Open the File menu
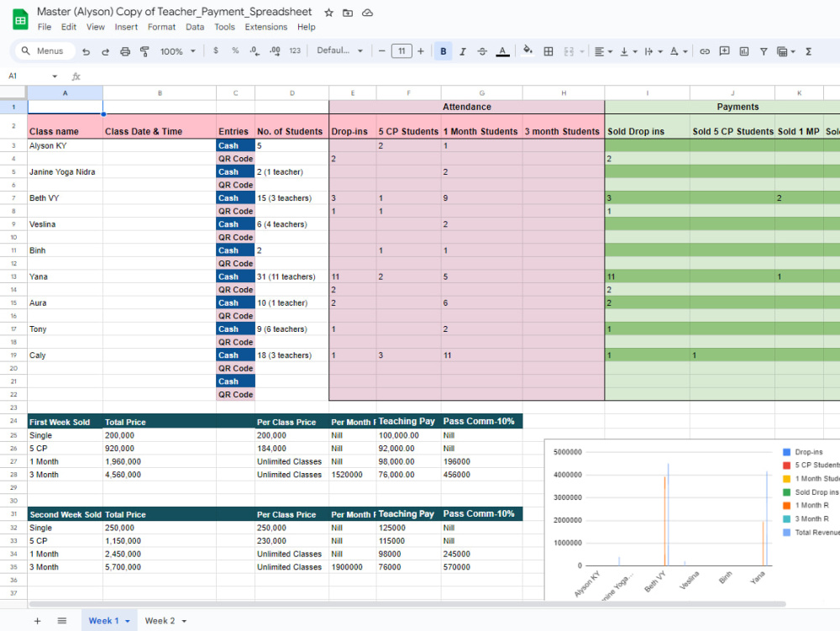840x631 pixels. point(45,27)
